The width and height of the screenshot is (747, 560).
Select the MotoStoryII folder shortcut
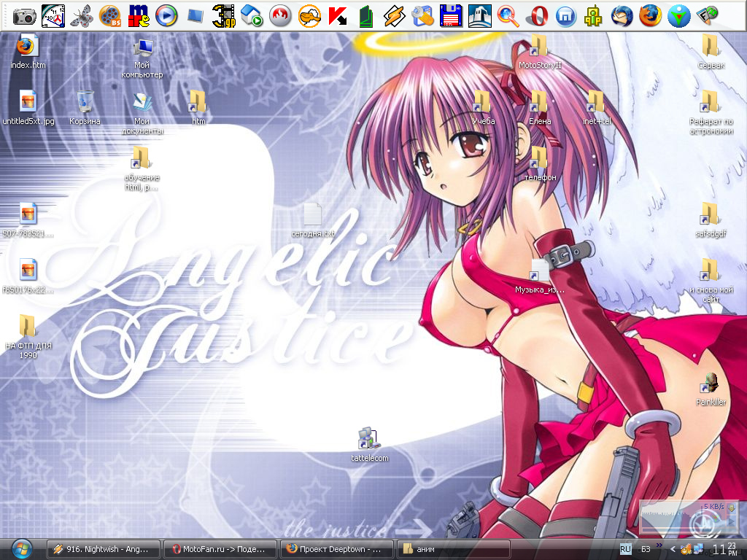[x=540, y=52]
